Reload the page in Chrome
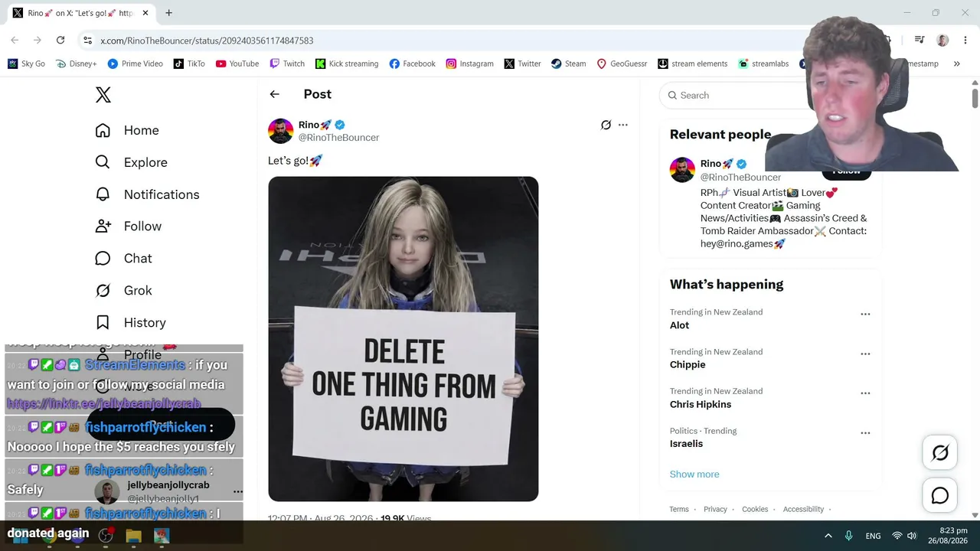980x551 pixels. pyautogui.click(x=60, y=41)
